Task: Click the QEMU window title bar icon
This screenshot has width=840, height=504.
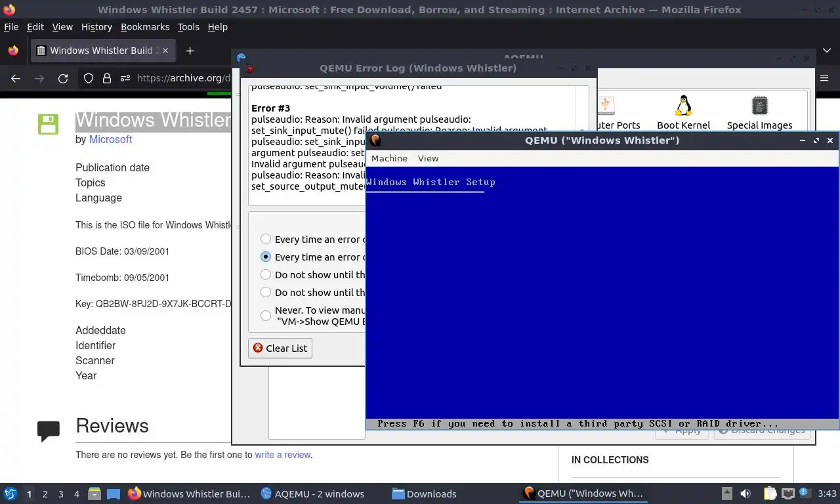Action: (375, 140)
